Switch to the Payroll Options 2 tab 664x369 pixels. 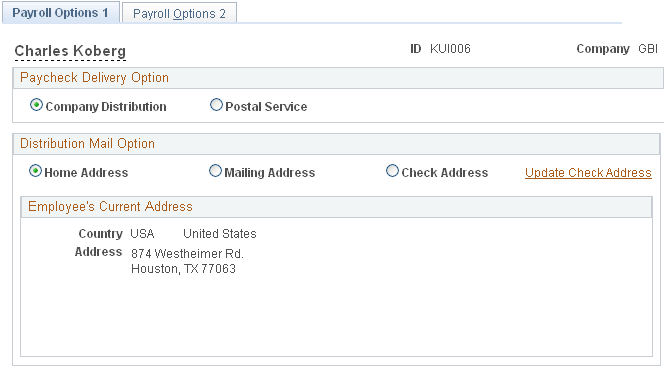point(179,13)
